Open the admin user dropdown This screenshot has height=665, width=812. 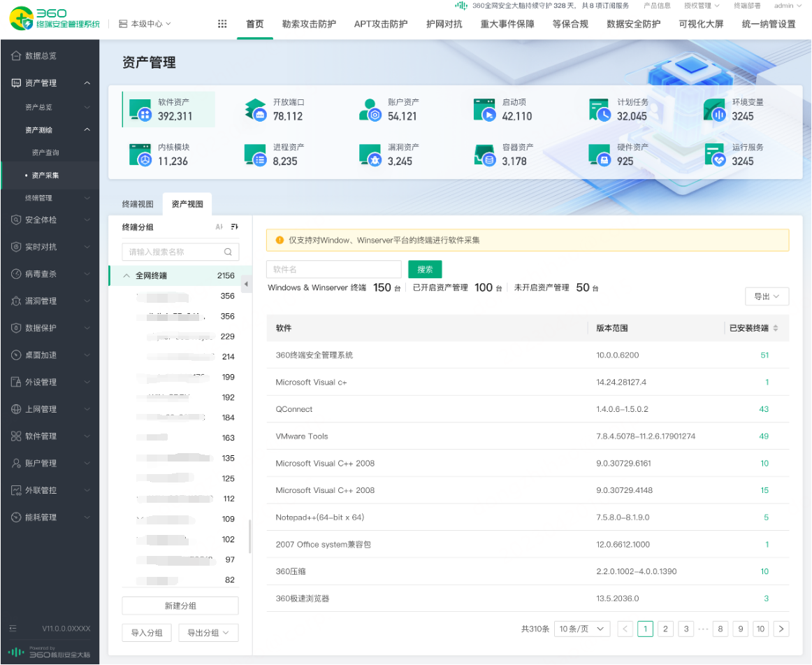coord(787,6)
